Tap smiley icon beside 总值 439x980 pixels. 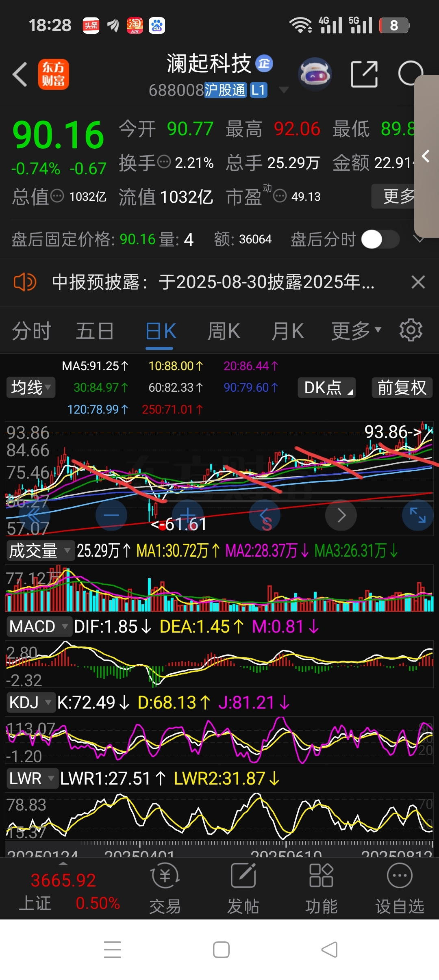point(57,196)
